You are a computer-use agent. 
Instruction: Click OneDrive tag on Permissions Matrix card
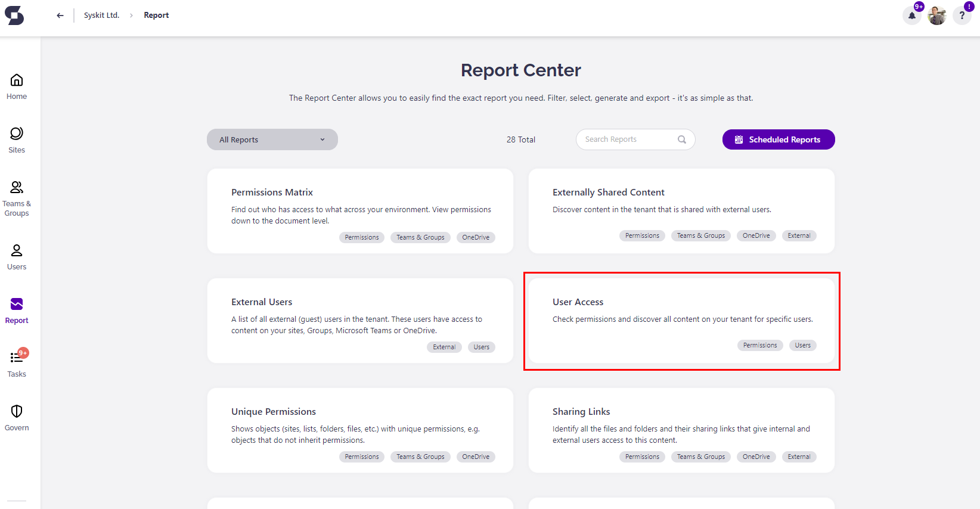click(x=476, y=237)
